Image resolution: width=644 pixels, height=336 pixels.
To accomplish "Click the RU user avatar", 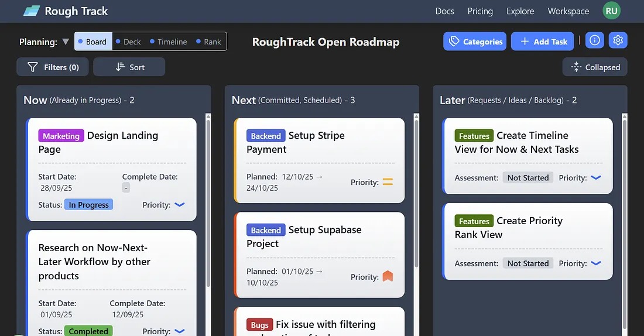I will tap(611, 11).
